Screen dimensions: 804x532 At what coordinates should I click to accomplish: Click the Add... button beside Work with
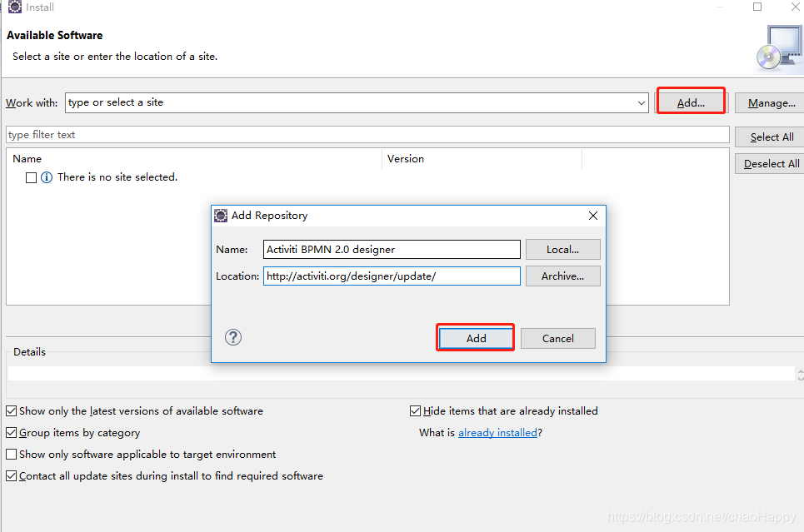tap(691, 102)
